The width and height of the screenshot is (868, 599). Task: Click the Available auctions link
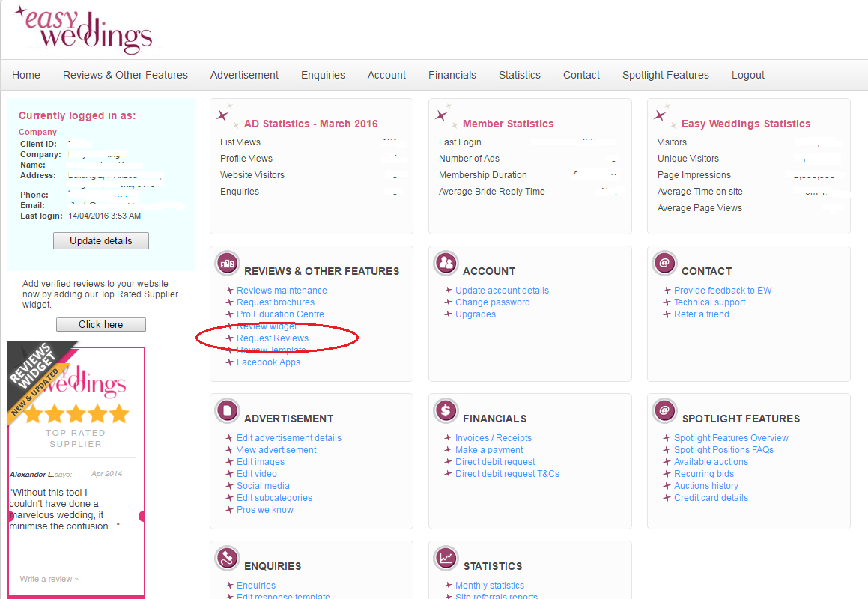(x=711, y=462)
